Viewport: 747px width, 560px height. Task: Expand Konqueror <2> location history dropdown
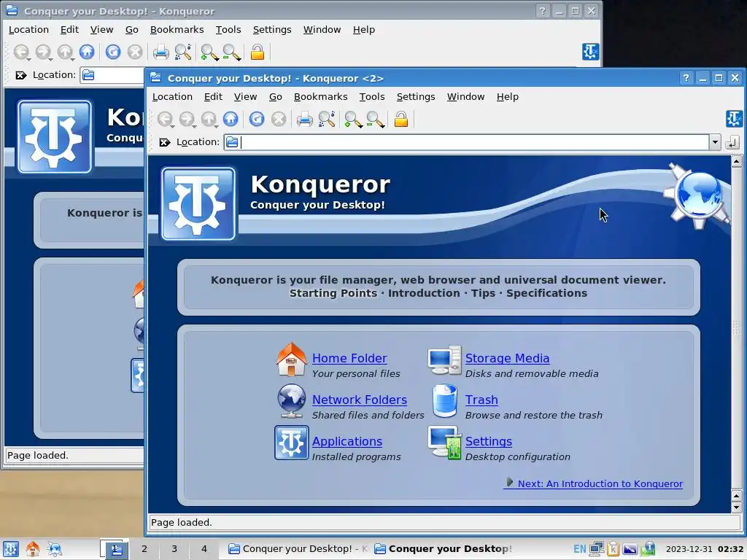click(x=715, y=142)
